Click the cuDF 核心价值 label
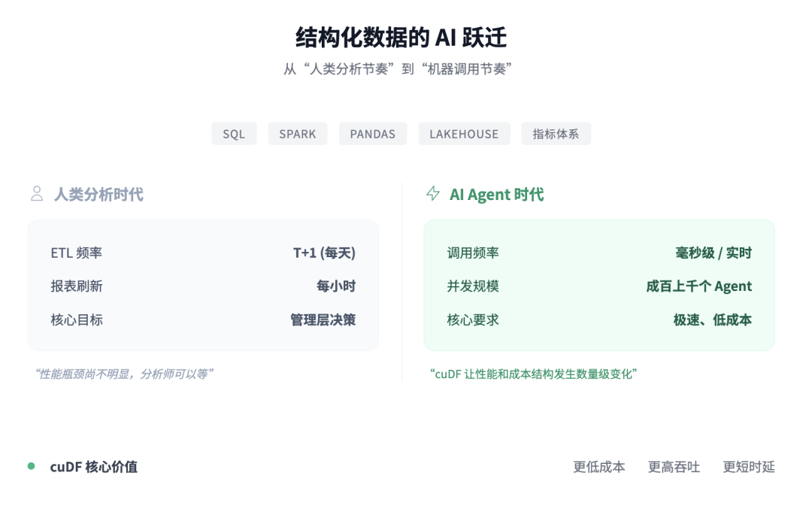 (94, 467)
